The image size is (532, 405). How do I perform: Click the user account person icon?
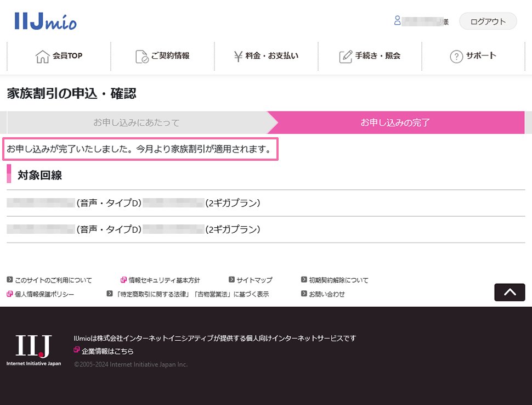[x=397, y=21]
